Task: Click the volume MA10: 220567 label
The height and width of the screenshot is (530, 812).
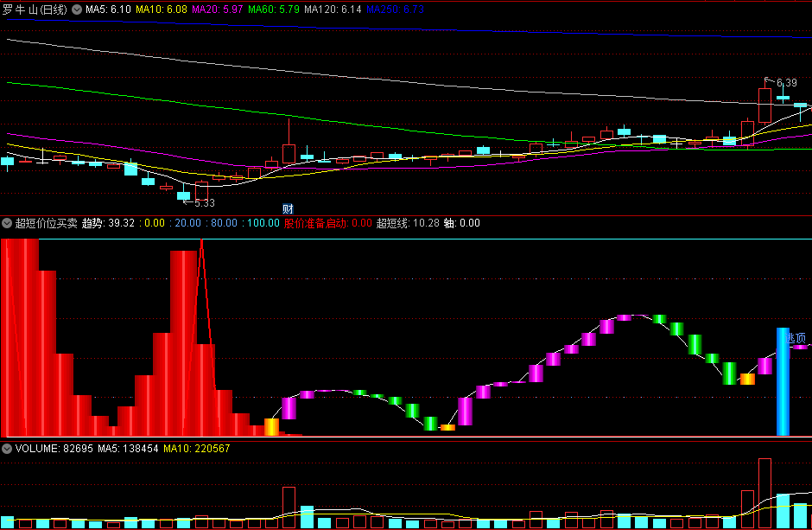Action: click(x=196, y=449)
